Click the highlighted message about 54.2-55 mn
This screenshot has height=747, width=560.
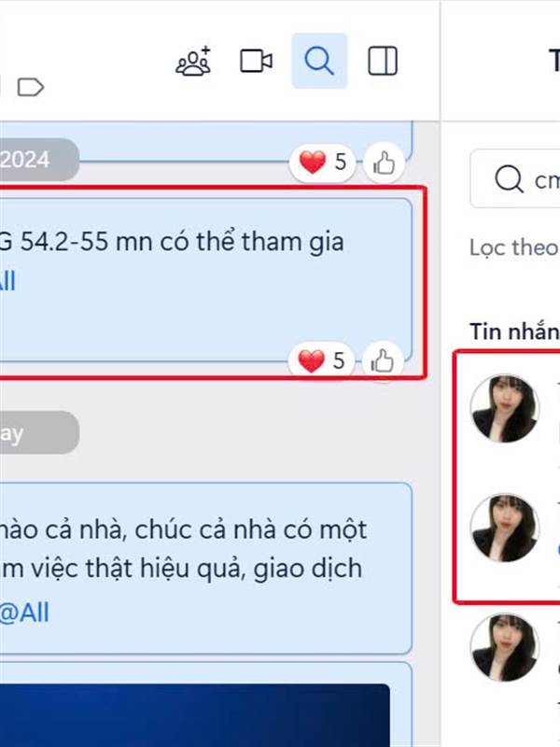(x=205, y=280)
